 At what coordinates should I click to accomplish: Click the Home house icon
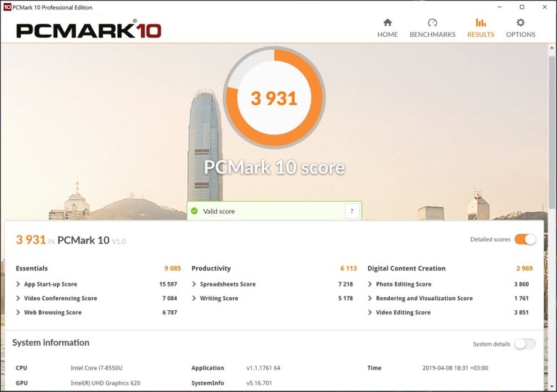[387, 22]
